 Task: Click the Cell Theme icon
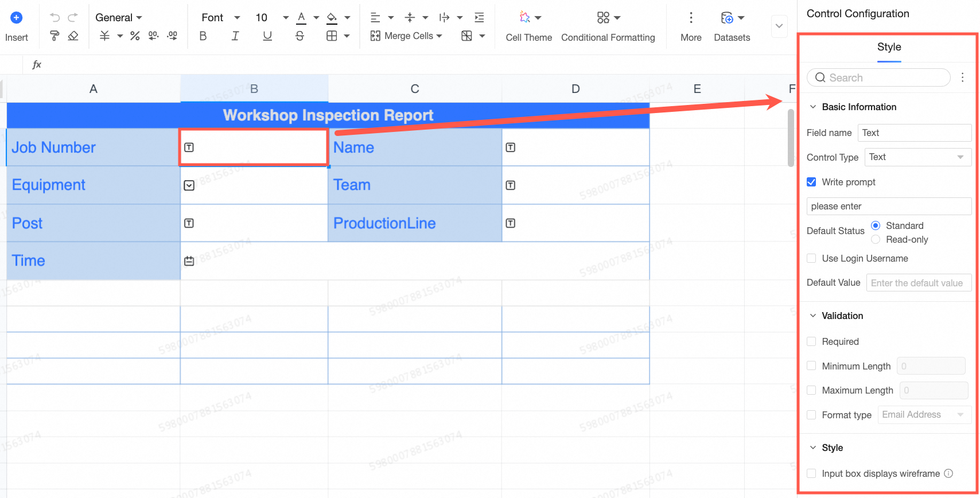coord(524,17)
